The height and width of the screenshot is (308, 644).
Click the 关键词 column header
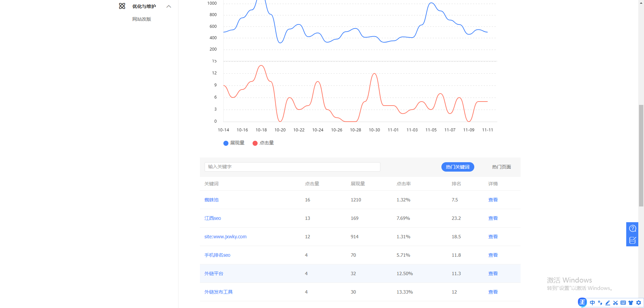pos(211,184)
